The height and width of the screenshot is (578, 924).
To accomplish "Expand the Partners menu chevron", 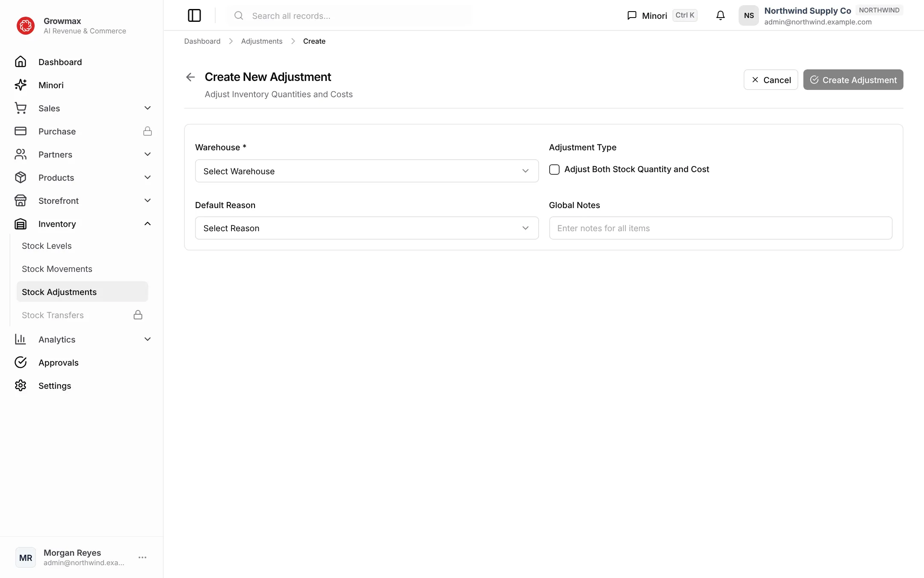I will [148, 154].
